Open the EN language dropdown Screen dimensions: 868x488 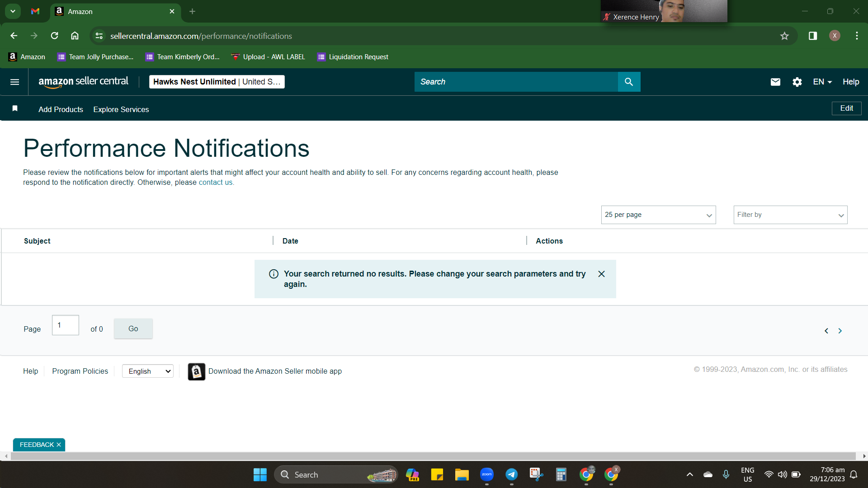tap(822, 82)
